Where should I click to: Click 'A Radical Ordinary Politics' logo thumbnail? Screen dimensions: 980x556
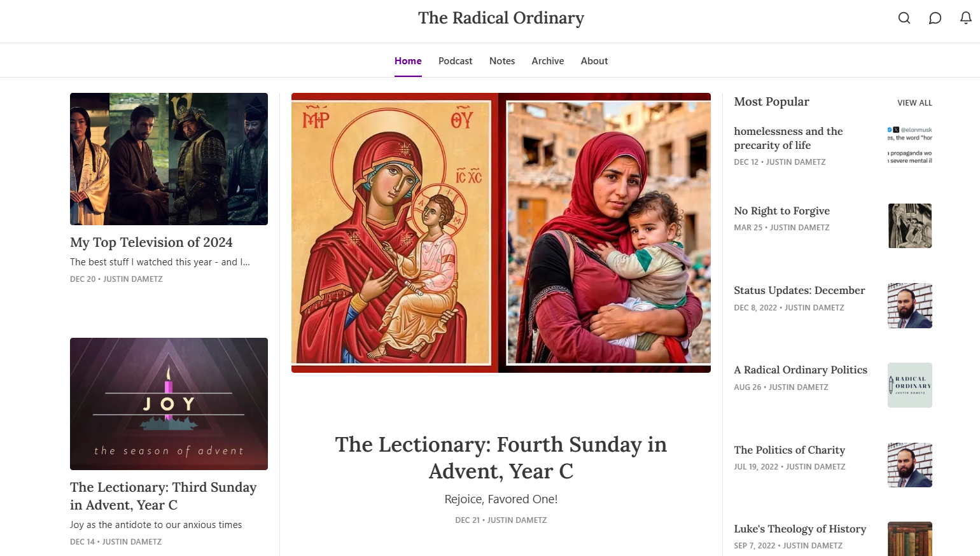(x=909, y=385)
